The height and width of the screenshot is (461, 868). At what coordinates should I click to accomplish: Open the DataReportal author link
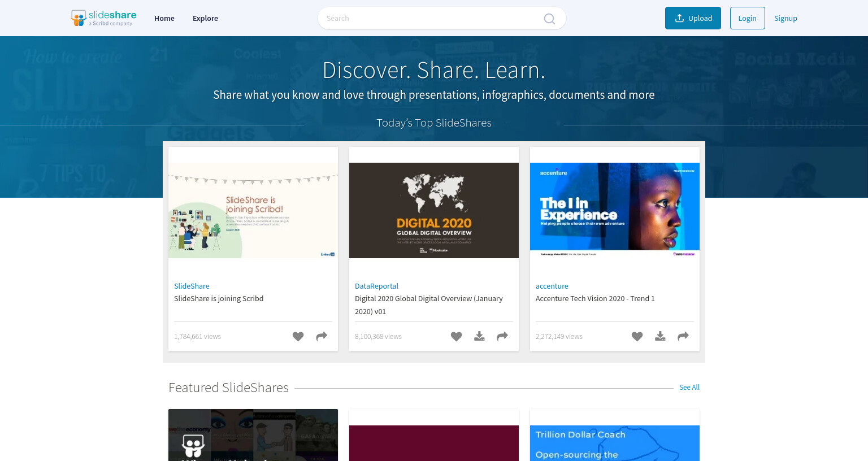(376, 286)
